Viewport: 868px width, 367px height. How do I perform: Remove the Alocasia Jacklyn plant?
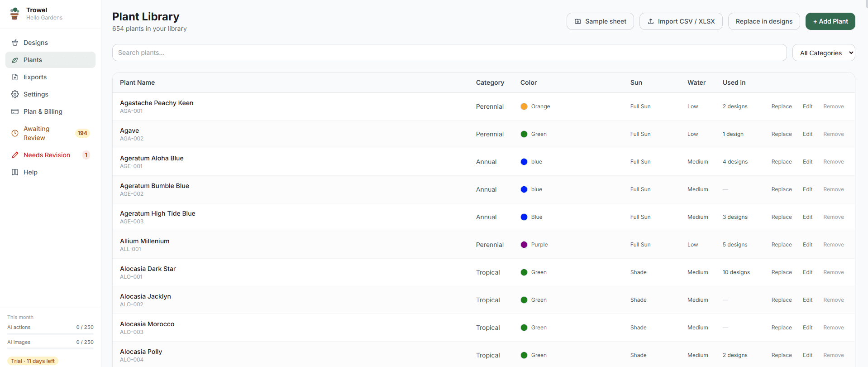(834, 300)
